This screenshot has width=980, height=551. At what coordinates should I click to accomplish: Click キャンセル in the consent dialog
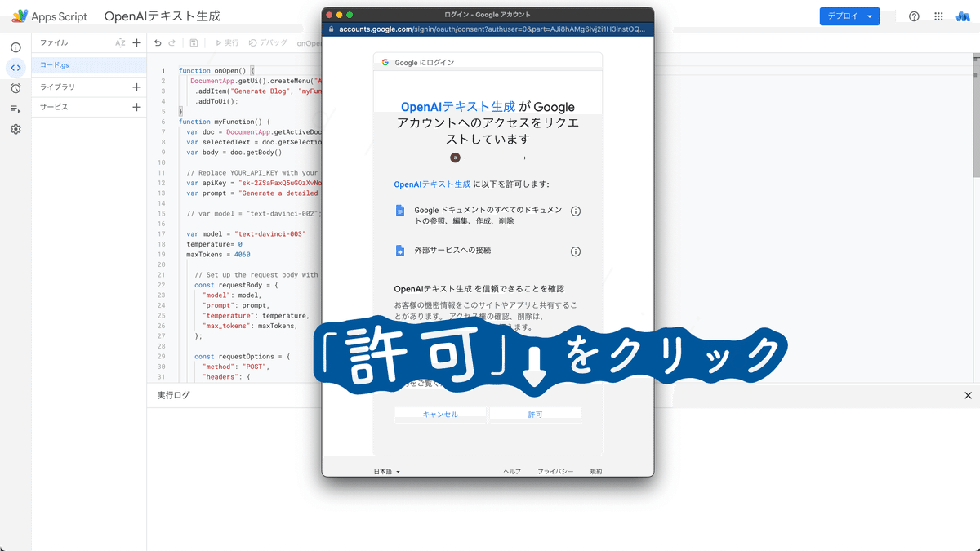click(x=440, y=415)
